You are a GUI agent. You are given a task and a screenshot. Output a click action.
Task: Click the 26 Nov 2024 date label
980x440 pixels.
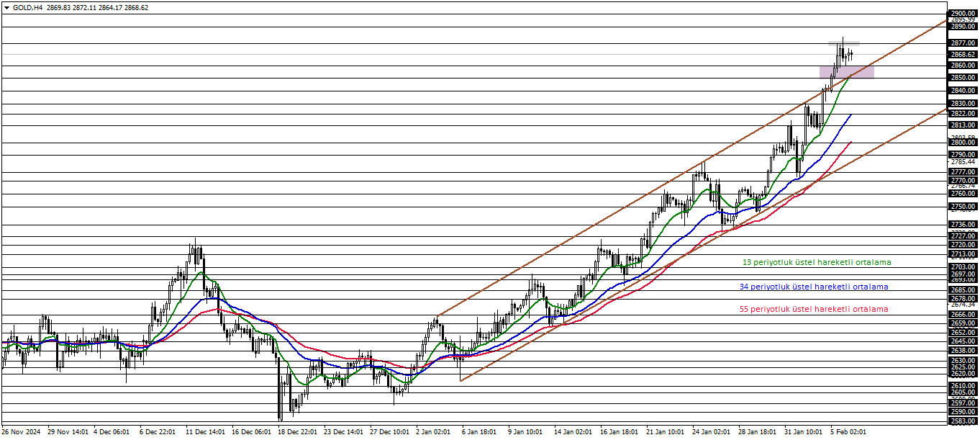point(22,432)
